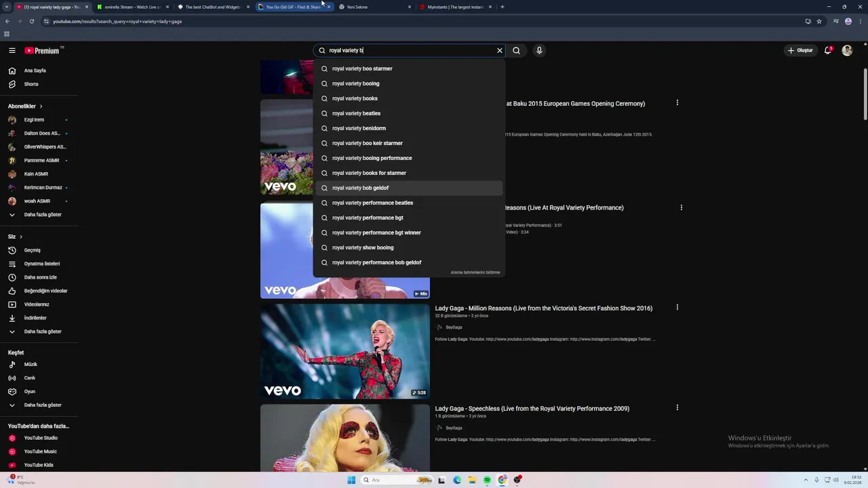Expand Abonelikler subscriptions chevron
Image resolution: width=868 pixels, height=488 pixels.
[41, 106]
